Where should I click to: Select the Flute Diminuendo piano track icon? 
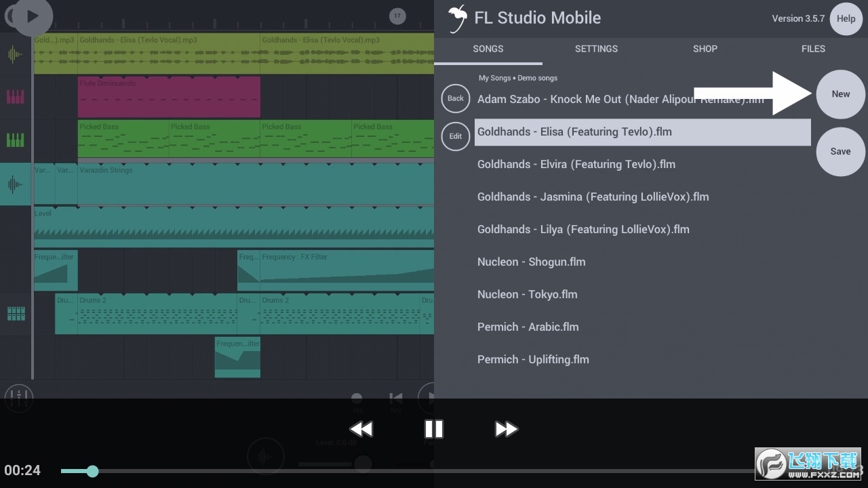[x=15, y=97]
